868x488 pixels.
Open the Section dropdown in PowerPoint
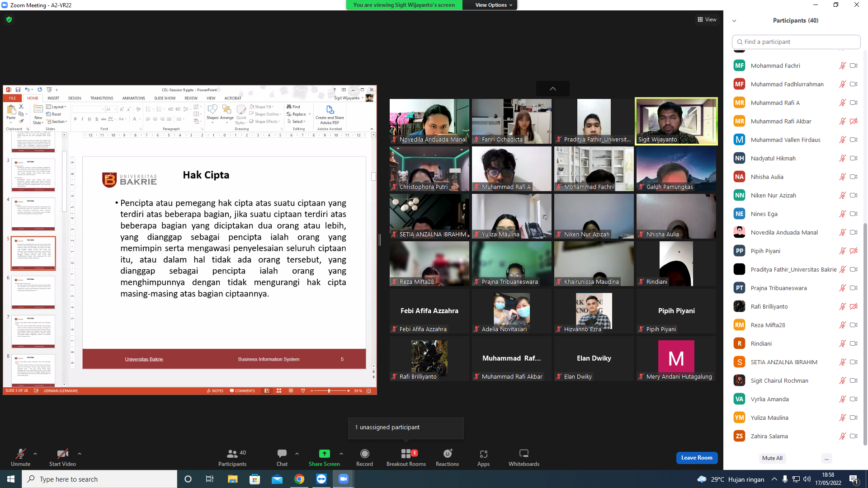click(57, 122)
